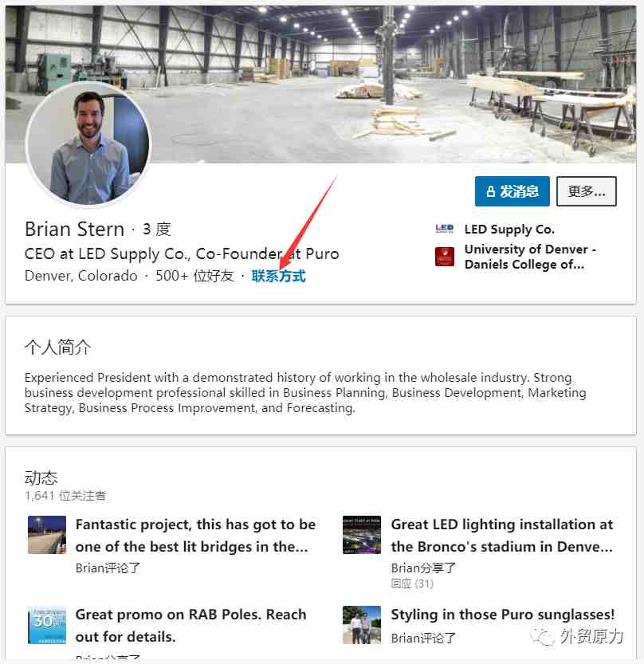Viewport: 644px width, 664px height.
Task: Click the 回应 (31) reactions count
Action: coord(412,583)
